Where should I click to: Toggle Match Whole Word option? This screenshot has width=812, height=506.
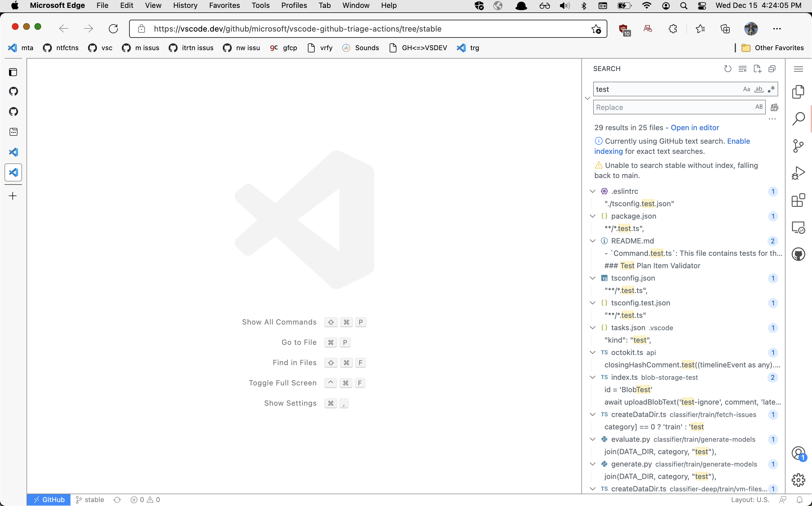pyautogui.click(x=759, y=89)
